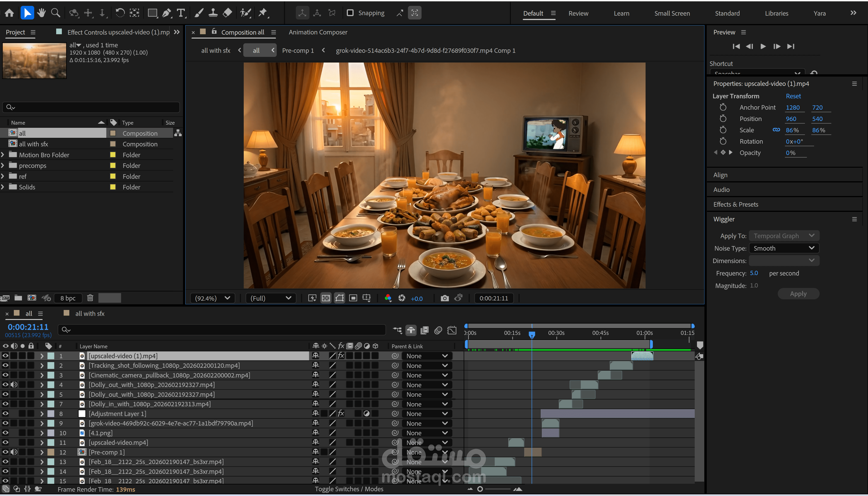Enable the Snapping checkbox
Screen dimensions: 868x496
(x=350, y=13)
